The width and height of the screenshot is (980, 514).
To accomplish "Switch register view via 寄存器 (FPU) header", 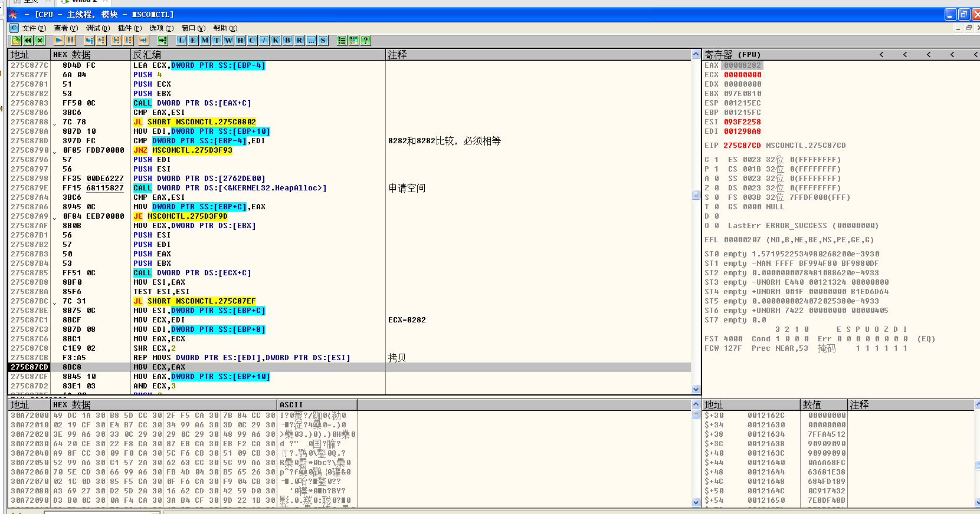I will pos(732,54).
